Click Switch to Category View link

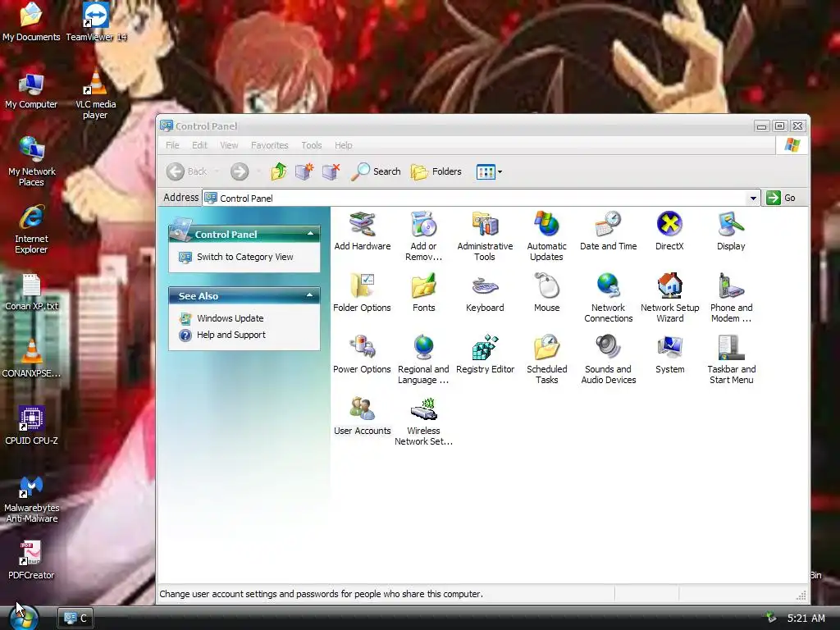244,257
